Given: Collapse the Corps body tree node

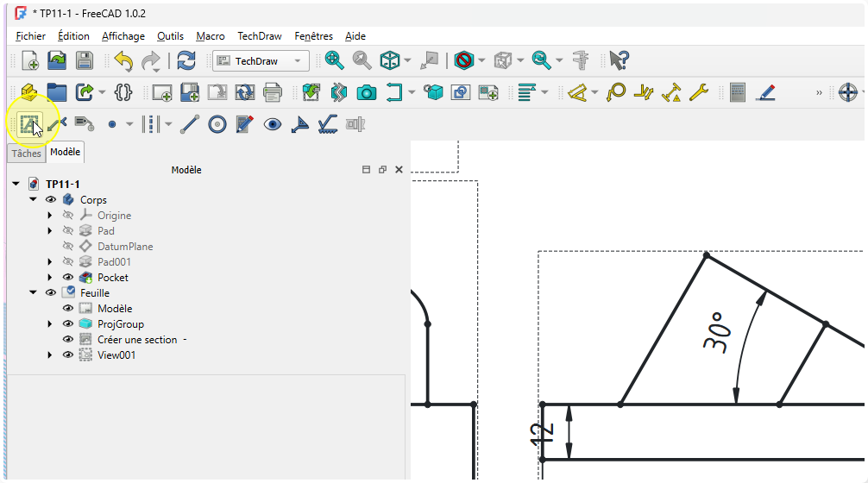Looking at the screenshot, I should pyautogui.click(x=33, y=200).
